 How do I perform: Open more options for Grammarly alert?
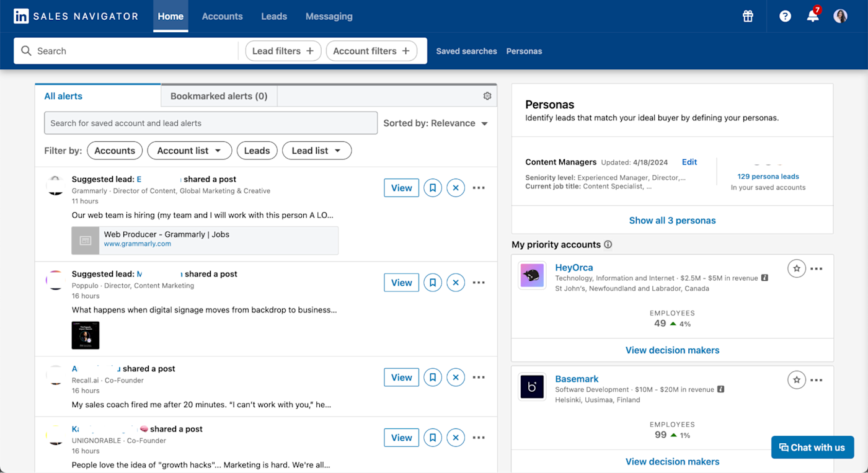479,188
